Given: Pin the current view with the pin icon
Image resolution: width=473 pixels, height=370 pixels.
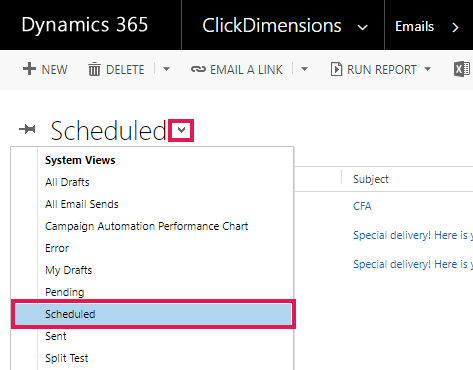Looking at the screenshot, I should point(27,129).
